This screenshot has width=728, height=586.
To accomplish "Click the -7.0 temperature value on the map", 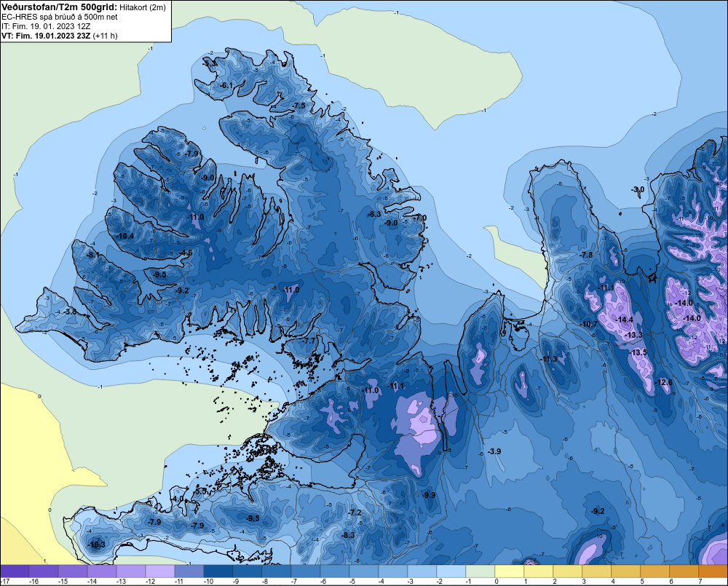I will 420,218.
